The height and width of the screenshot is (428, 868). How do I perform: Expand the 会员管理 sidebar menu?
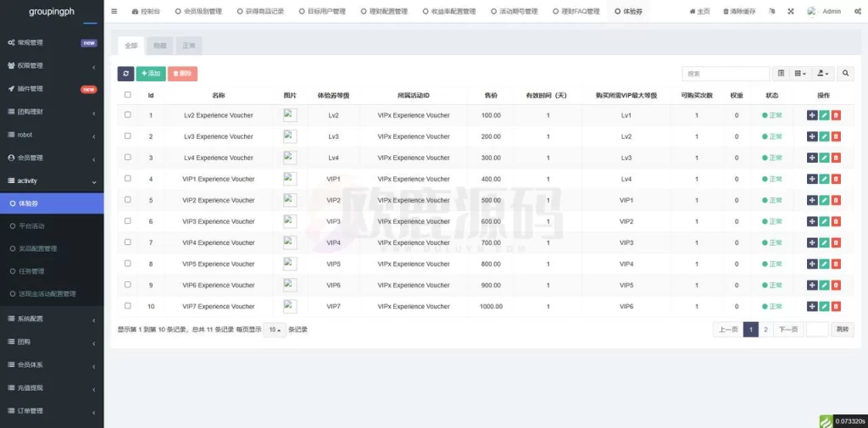52,158
